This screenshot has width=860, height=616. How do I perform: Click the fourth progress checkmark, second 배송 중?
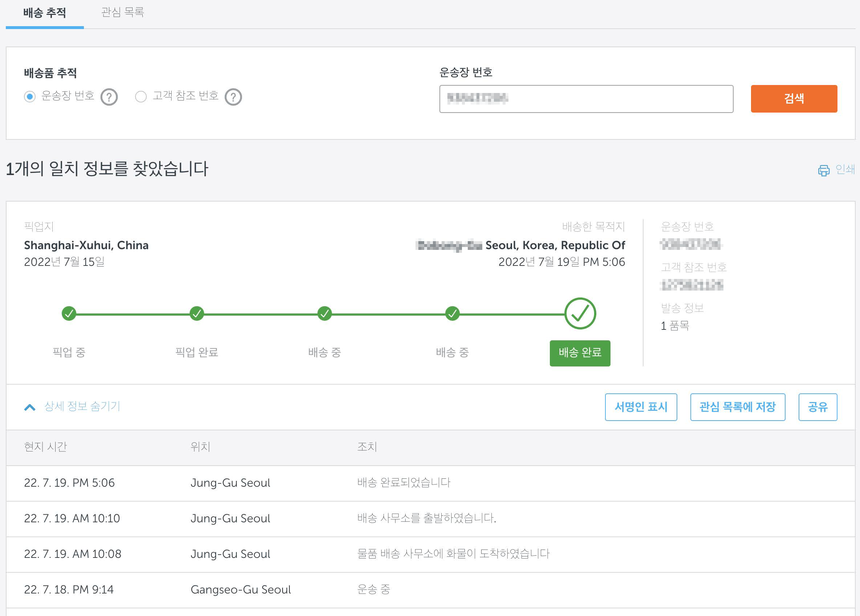click(x=453, y=314)
